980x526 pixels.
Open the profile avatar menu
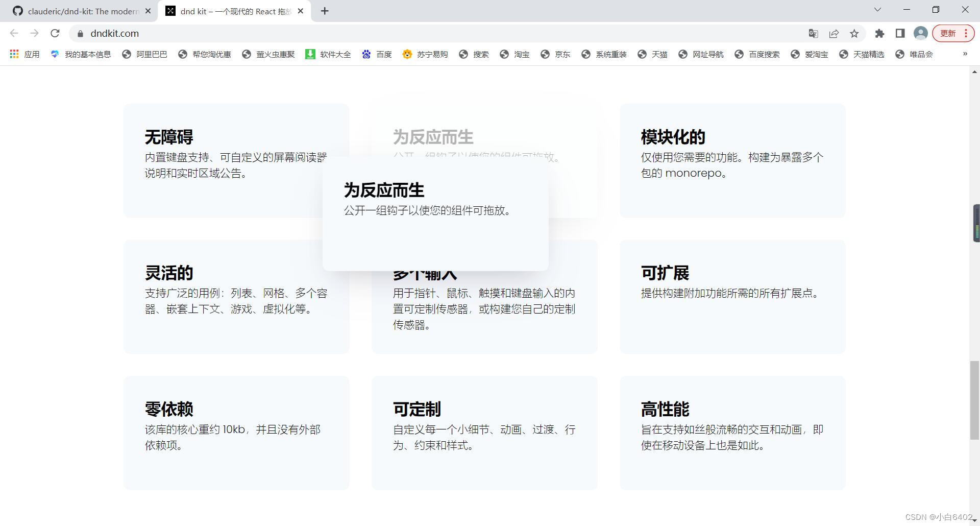[x=921, y=34]
